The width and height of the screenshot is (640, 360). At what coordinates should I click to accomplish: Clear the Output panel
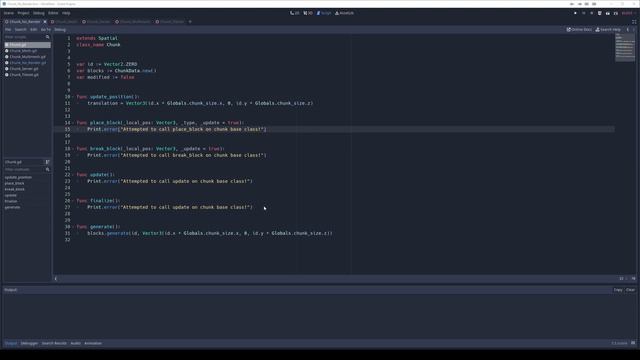pyautogui.click(x=631, y=290)
